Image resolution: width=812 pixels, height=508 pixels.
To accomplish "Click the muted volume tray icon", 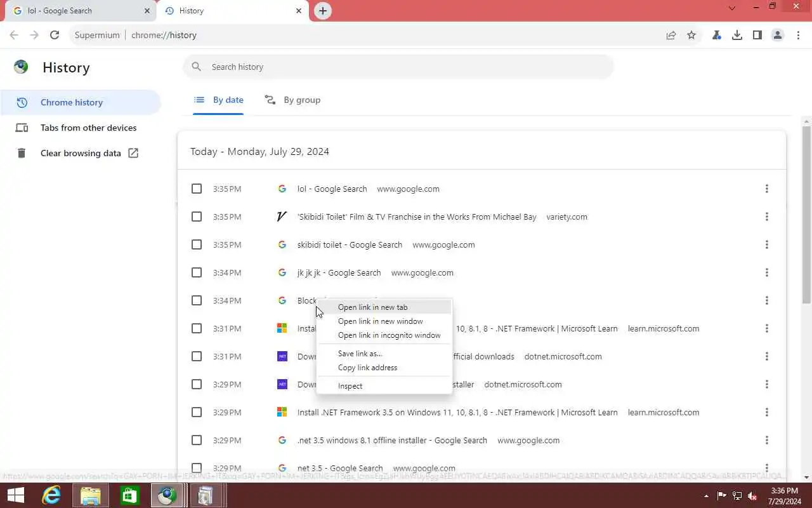I will point(752,495).
